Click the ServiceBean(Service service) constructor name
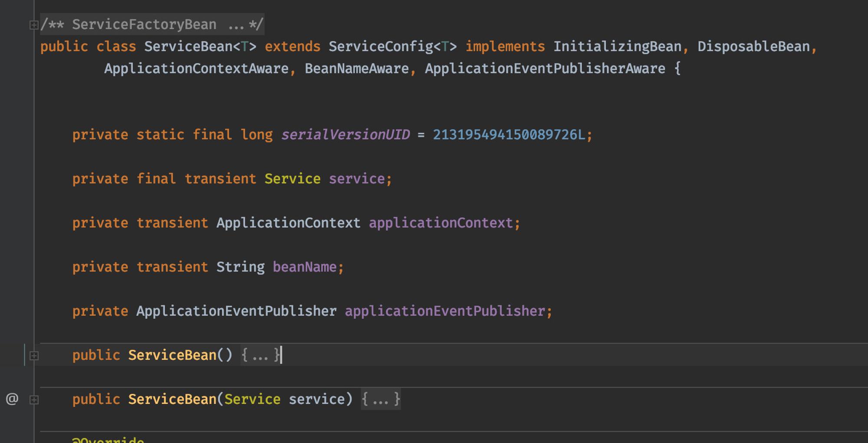The image size is (868, 443). point(172,399)
